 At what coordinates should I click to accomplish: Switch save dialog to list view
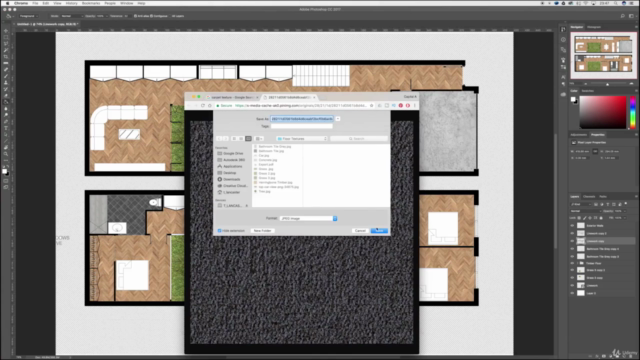pyautogui.click(x=241, y=139)
